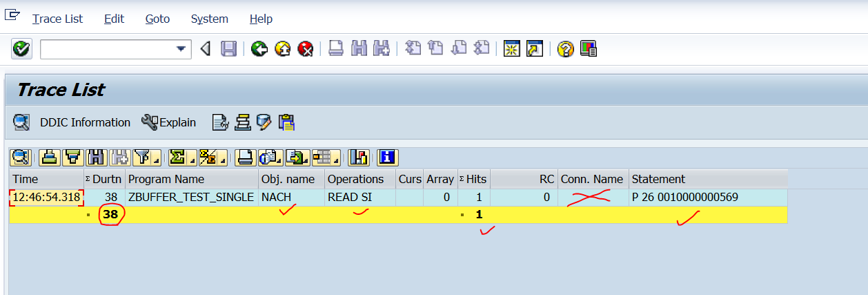
Task: Create a new session with the star window icon
Action: 511,49
